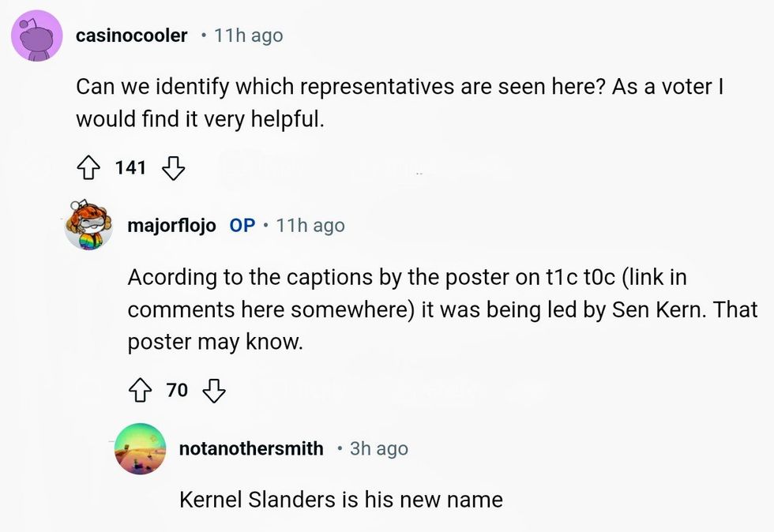Downvote casinocooler's comment
This screenshot has width=774, height=532.
(172, 167)
